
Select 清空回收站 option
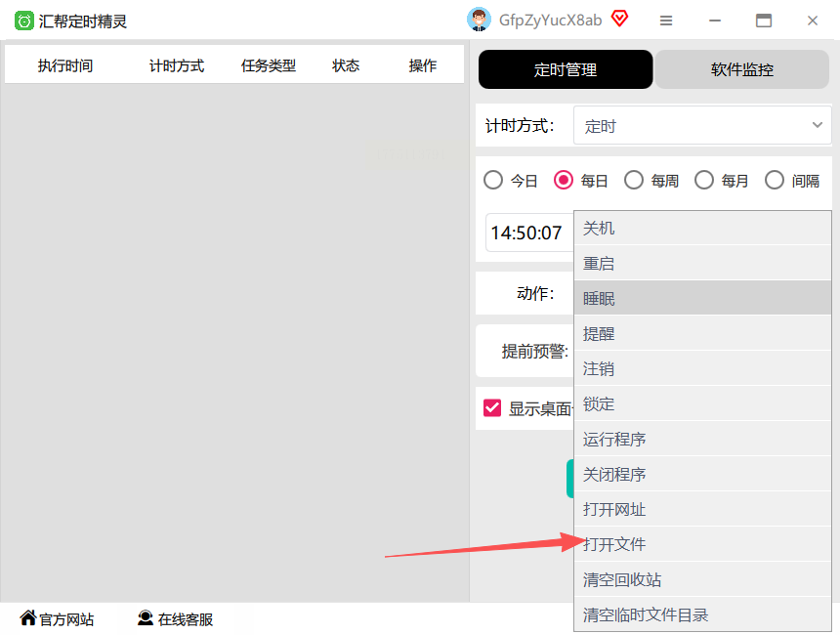point(702,579)
